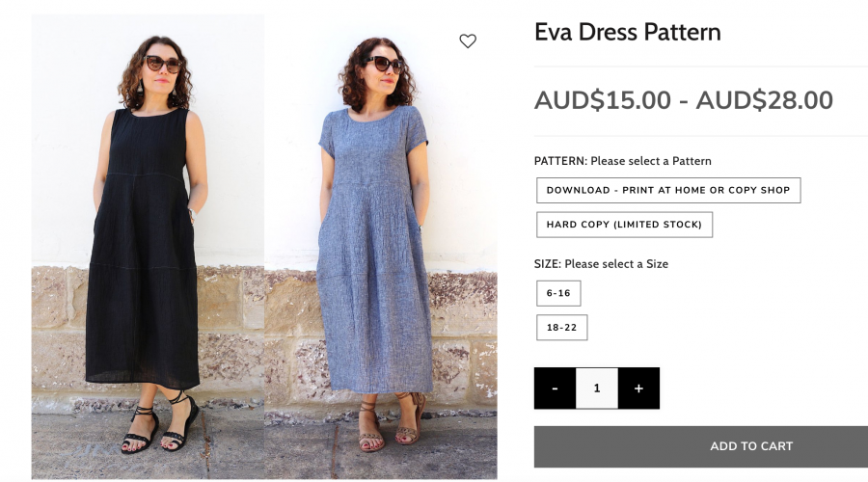Pick size range 18-22

click(x=562, y=328)
